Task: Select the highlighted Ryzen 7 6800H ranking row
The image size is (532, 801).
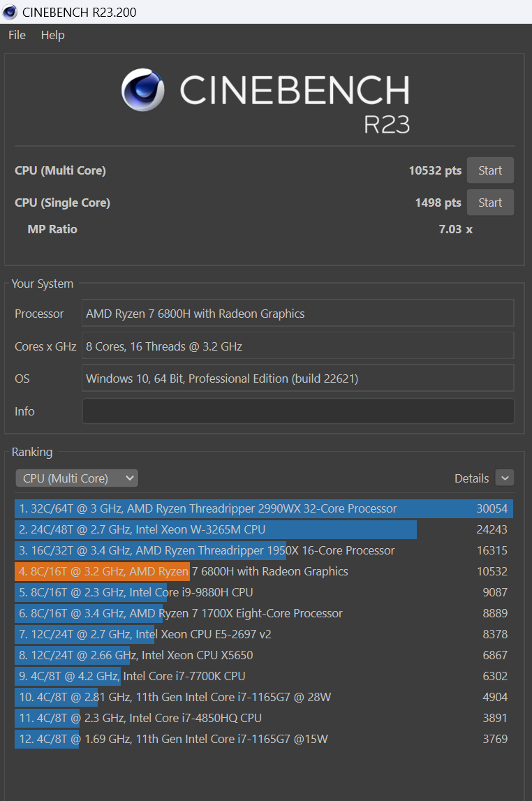Action: 264,572
